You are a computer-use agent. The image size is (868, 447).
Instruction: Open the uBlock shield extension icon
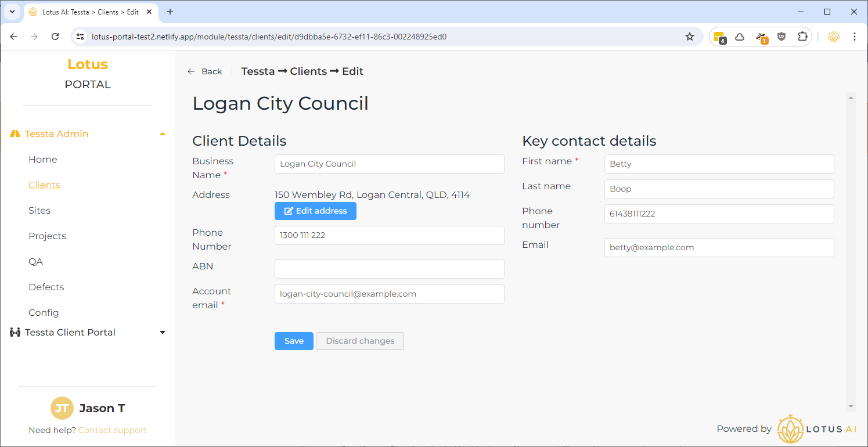(x=781, y=37)
